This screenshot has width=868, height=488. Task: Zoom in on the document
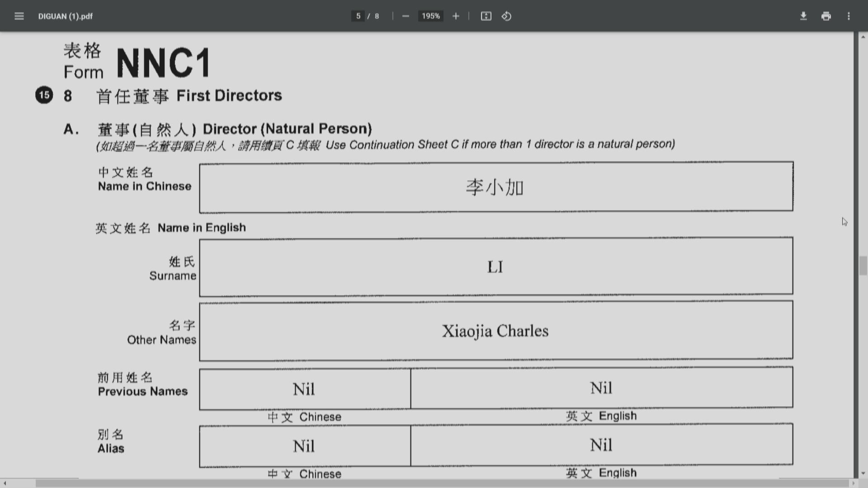coord(456,16)
